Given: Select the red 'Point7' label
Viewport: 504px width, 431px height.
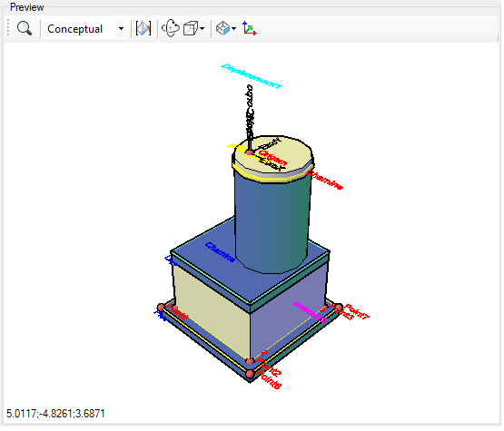Looking at the screenshot, I should tap(357, 312).
